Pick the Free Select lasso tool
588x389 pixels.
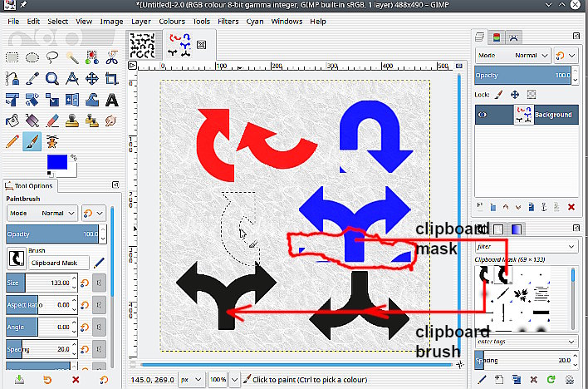coord(52,57)
